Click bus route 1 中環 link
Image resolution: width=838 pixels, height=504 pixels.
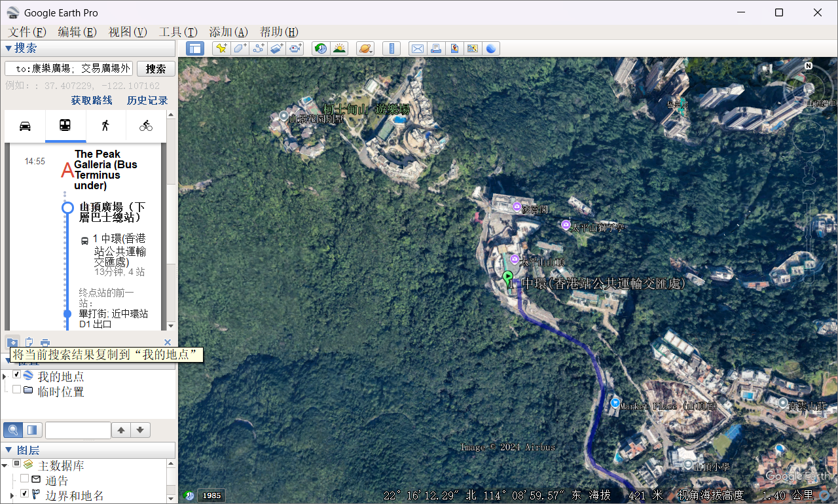click(119, 252)
